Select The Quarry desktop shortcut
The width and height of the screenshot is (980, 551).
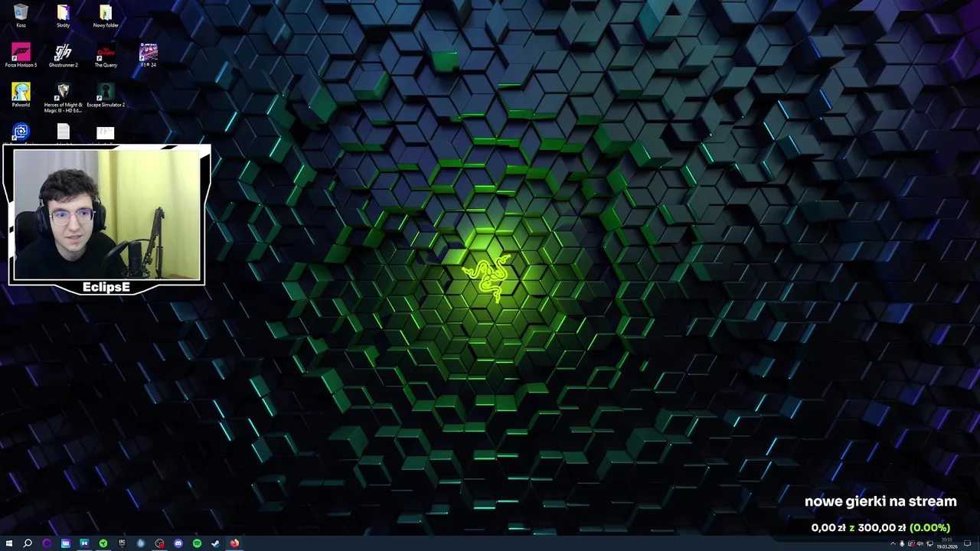[106, 56]
